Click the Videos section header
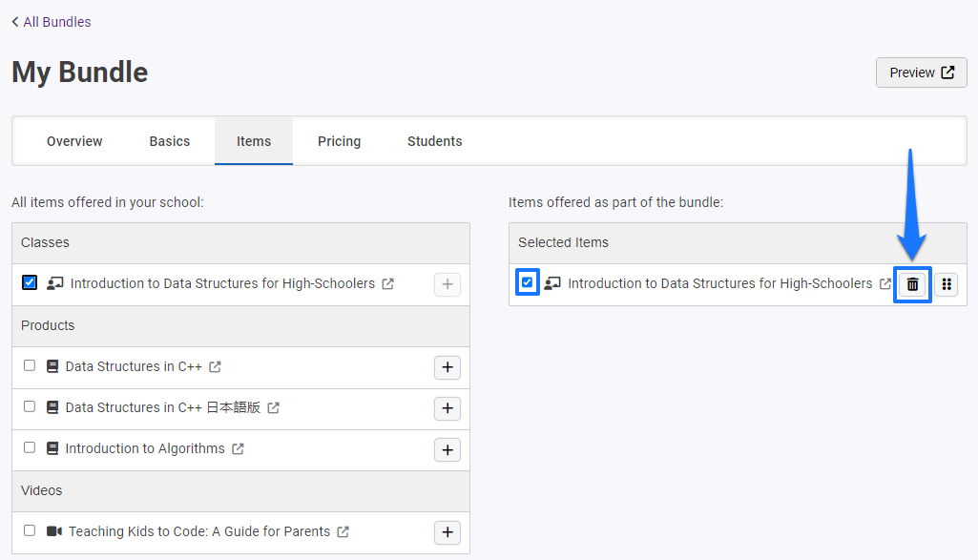 click(x=240, y=490)
